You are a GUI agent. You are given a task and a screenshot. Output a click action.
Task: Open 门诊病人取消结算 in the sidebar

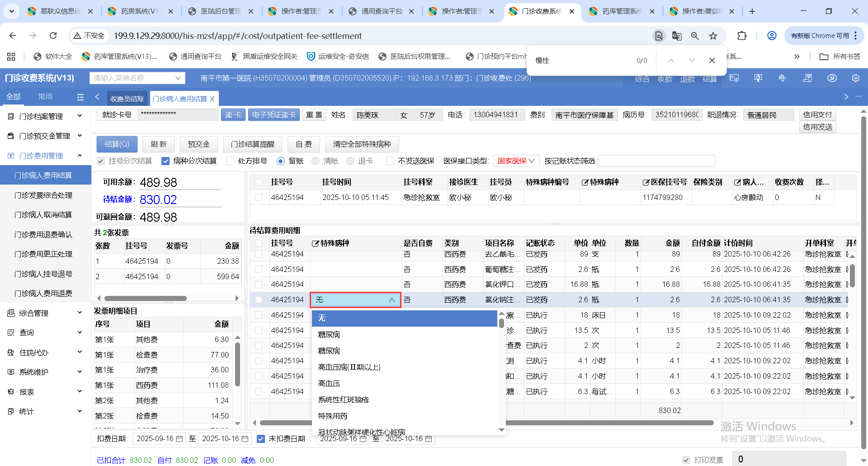[x=43, y=215]
